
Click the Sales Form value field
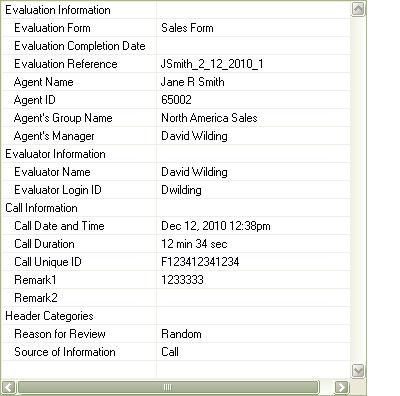click(253, 28)
